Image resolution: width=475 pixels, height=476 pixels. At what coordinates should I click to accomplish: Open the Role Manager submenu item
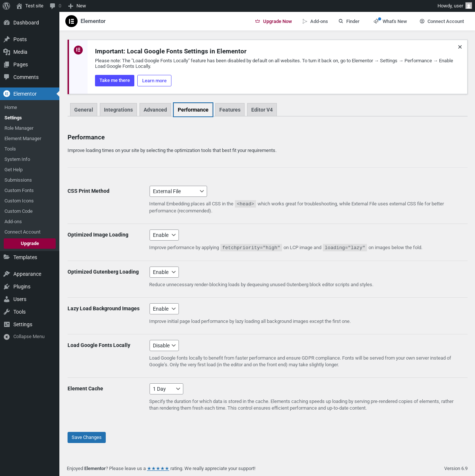19,128
